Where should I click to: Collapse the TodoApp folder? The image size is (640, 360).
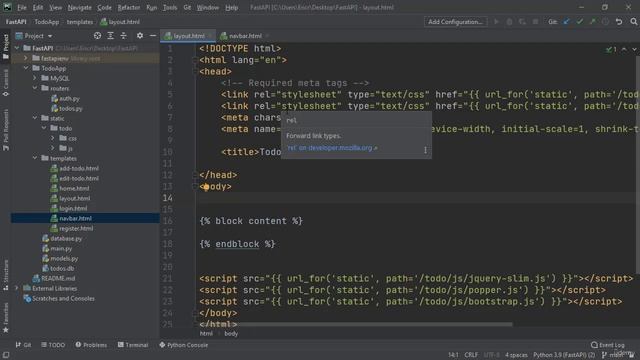[x=26, y=68]
